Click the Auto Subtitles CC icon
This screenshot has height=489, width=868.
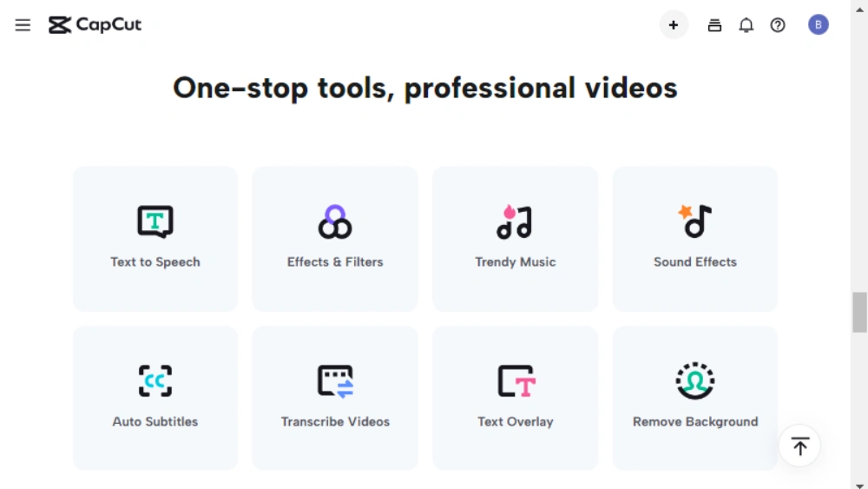[x=155, y=380]
